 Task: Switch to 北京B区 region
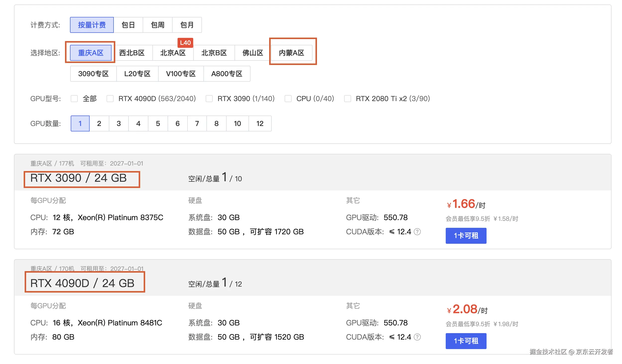click(x=214, y=53)
